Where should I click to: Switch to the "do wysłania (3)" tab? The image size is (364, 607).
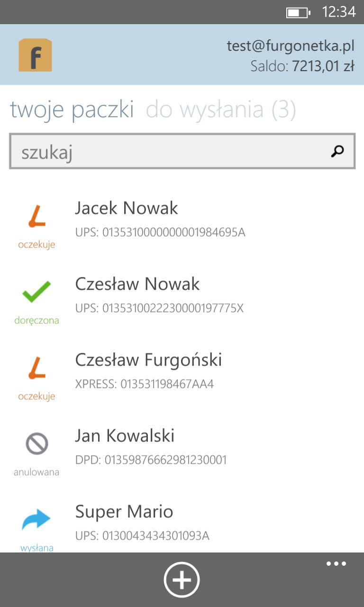(221, 110)
